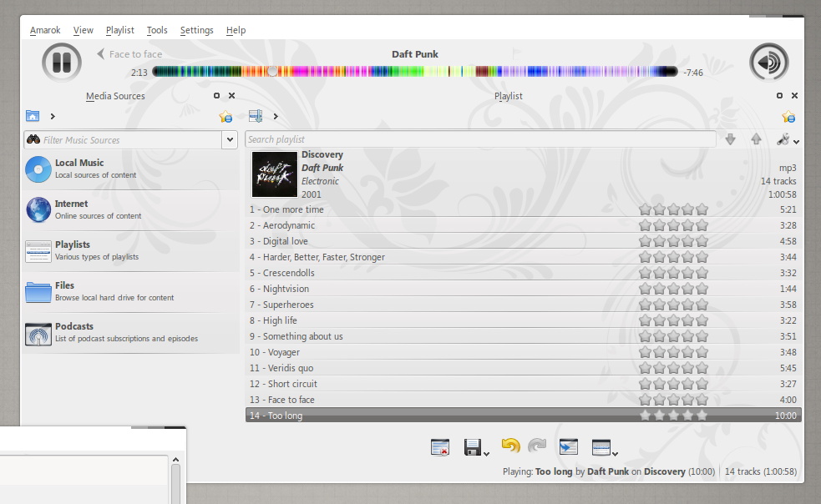Click the save playlist floppy icon
This screenshot has height=504, width=821.
pos(472,447)
